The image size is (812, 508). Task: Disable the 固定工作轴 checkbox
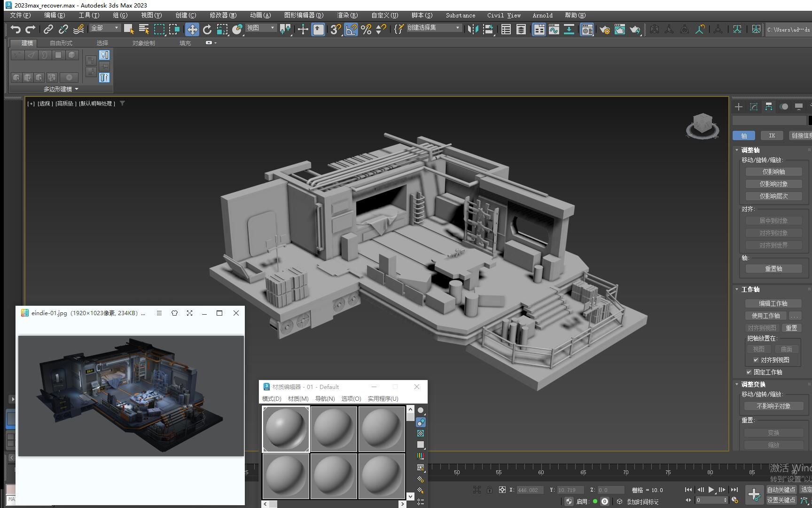(749, 372)
